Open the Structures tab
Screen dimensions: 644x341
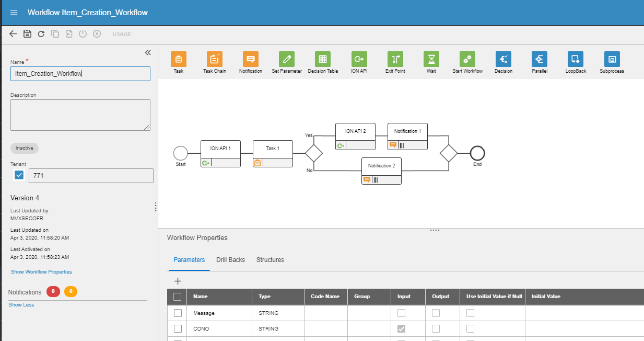tap(270, 259)
